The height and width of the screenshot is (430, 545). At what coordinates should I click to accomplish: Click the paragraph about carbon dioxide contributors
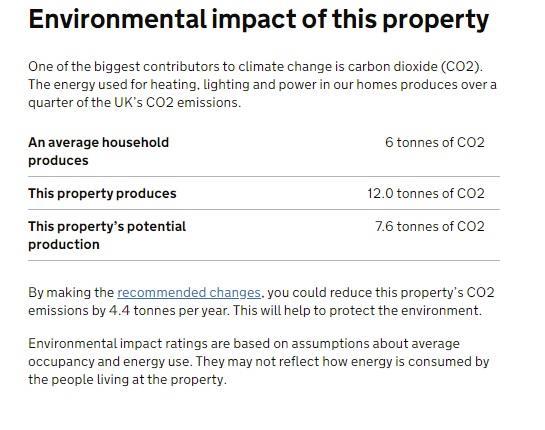click(262, 84)
